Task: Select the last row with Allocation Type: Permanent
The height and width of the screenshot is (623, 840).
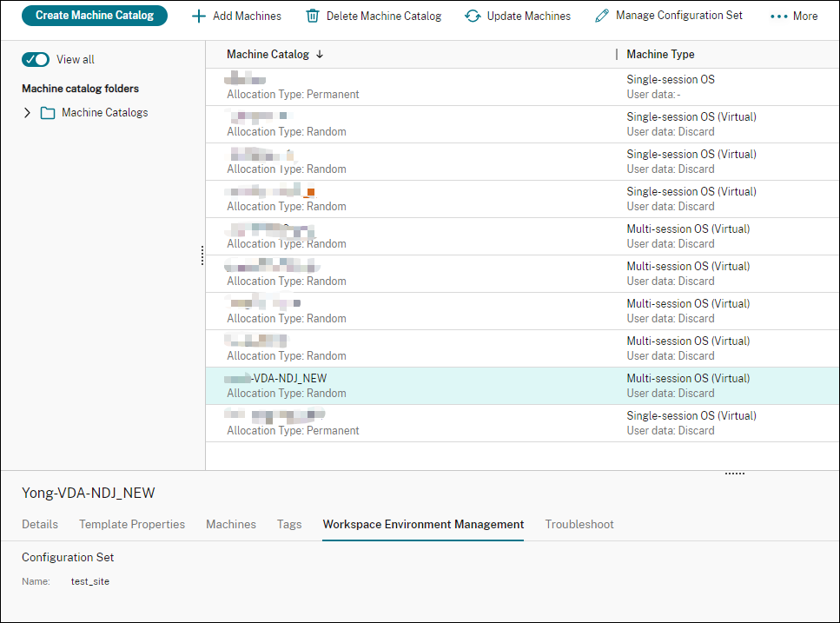Action: (522, 423)
